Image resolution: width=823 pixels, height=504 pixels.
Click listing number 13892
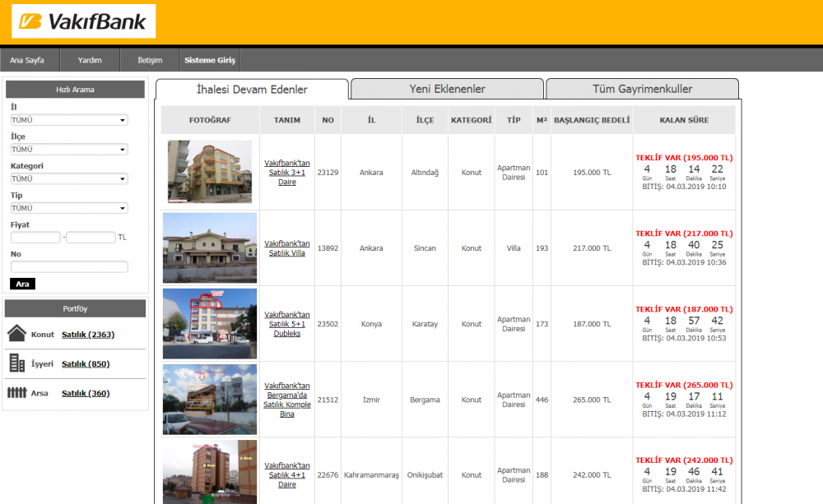click(x=328, y=248)
